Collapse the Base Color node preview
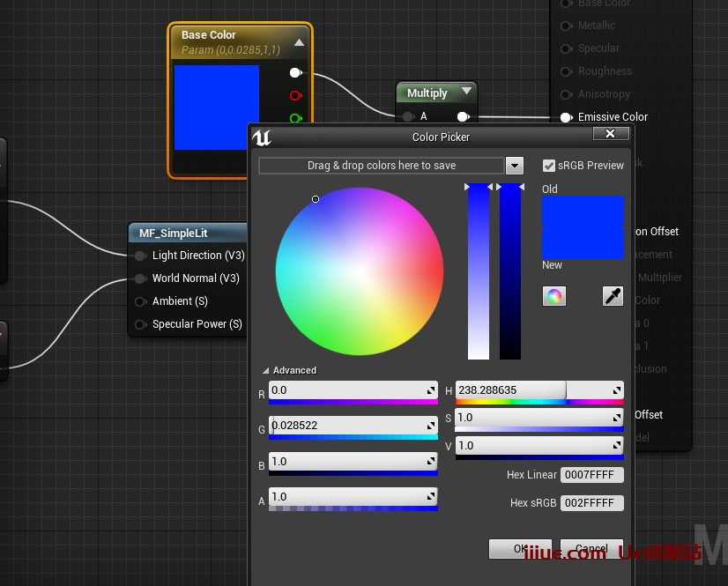 pos(299,41)
